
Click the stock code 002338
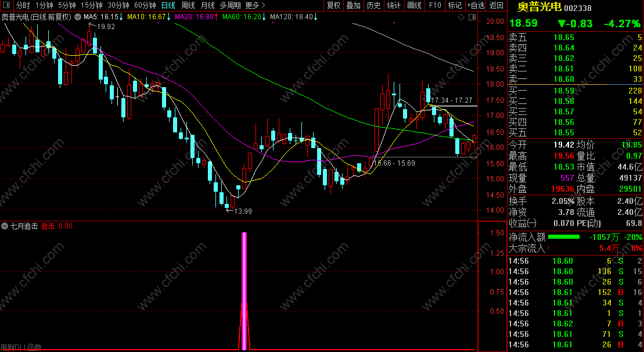578,8
